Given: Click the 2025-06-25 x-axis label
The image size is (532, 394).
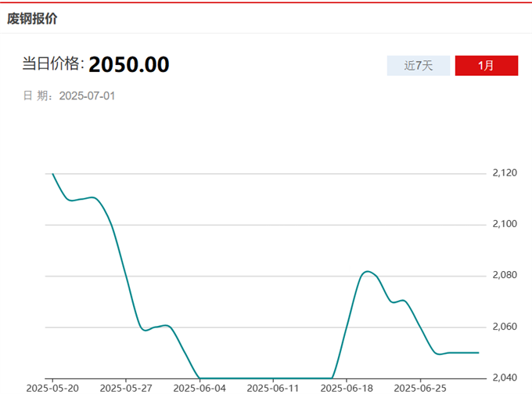Looking at the screenshot, I should tap(420, 387).
